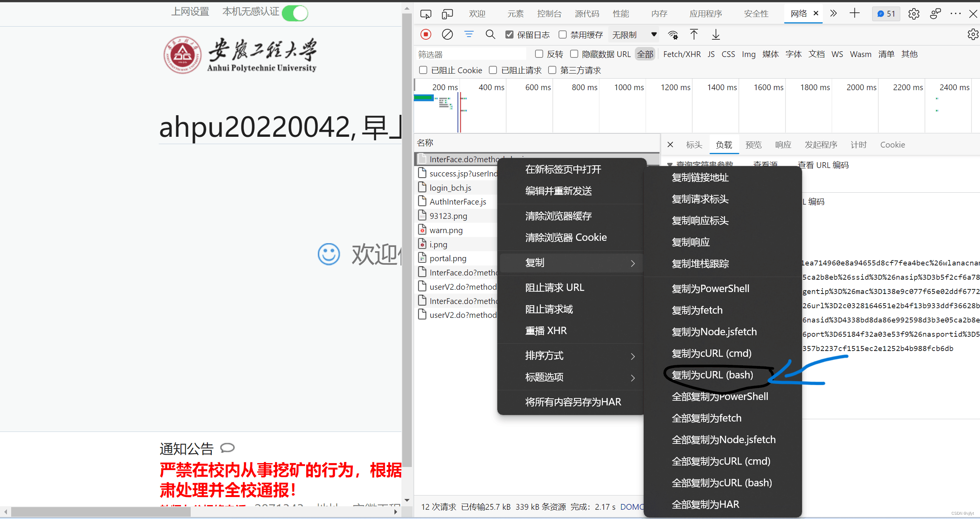Uncheck the 保留日志 checkbox
Screen dimensions: 980x519
coord(509,34)
